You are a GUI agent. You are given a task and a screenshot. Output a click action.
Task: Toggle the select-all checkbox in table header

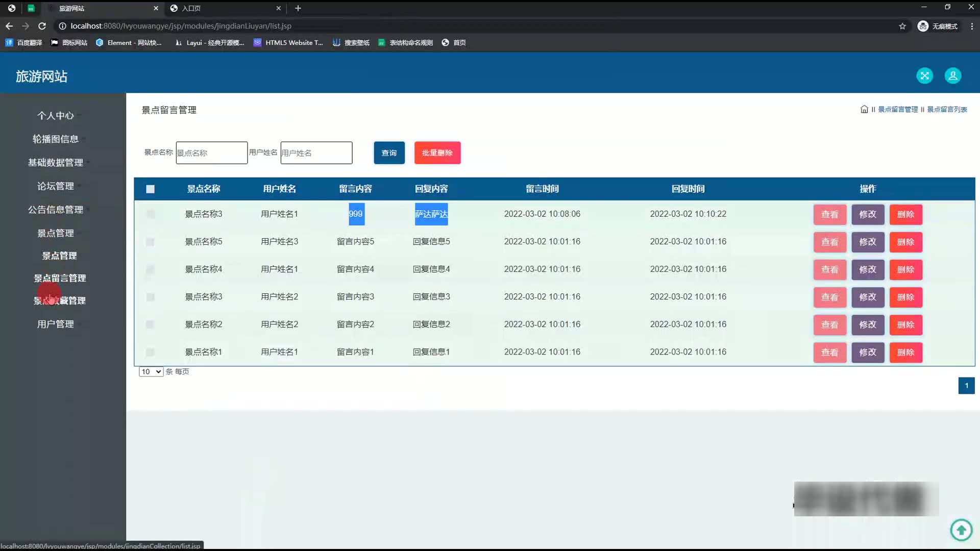pyautogui.click(x=150, y=189)
